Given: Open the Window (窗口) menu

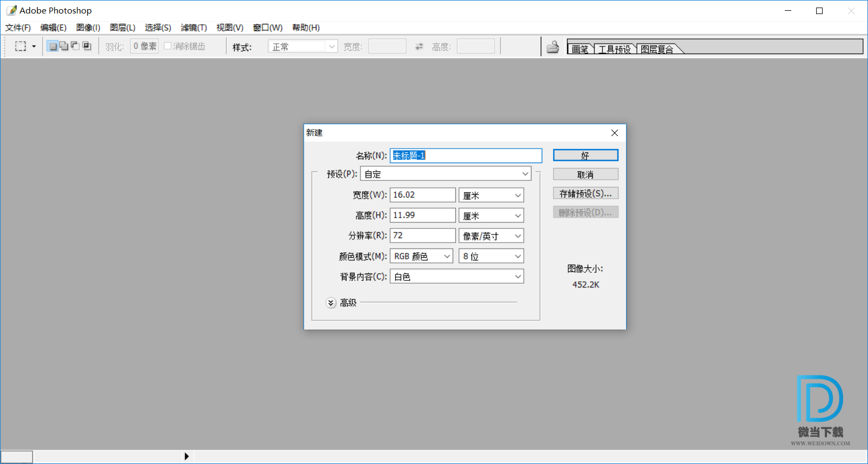Looking at the screenshot, I should point(268,28).
